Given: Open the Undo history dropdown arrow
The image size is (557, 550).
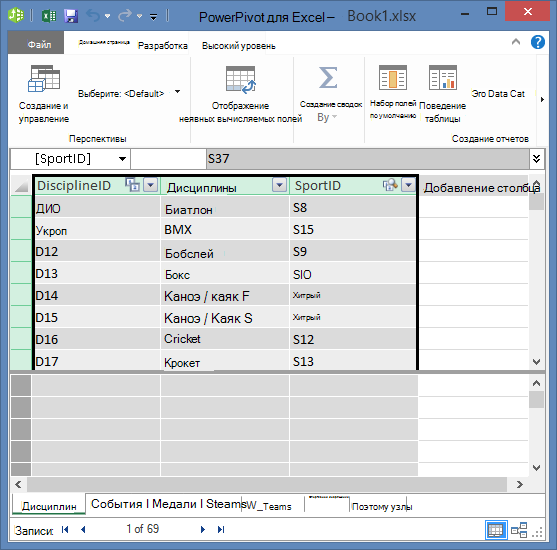Looking at the screenshot, I should (108, 16).
